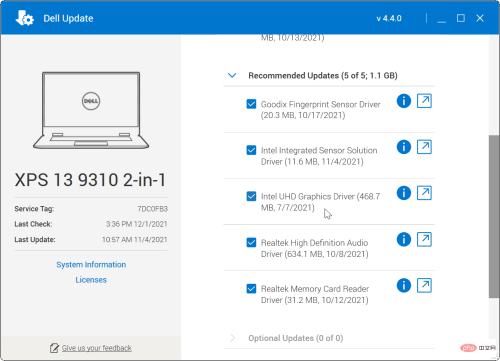Click the Goodix Fingerprint Sensor Driver text
Screen dimensions: 500x361
coord(320,110)
